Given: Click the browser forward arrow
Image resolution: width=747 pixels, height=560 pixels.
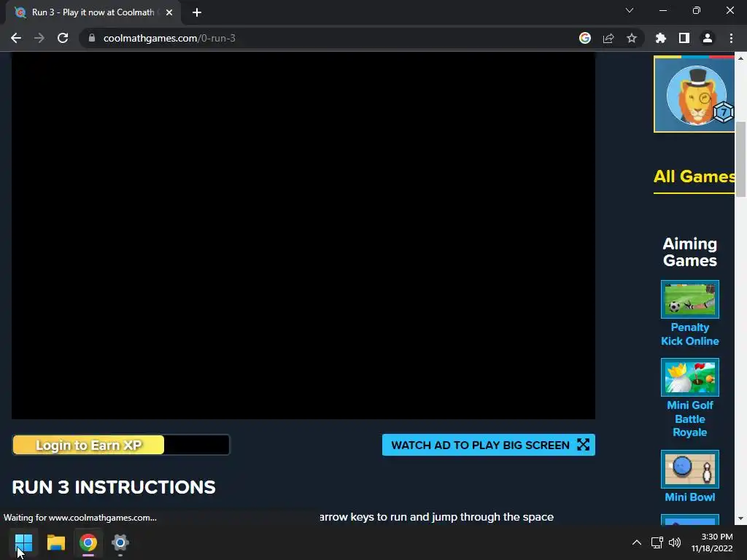Looking at the screenshot, I should click(x=39, y=38).
